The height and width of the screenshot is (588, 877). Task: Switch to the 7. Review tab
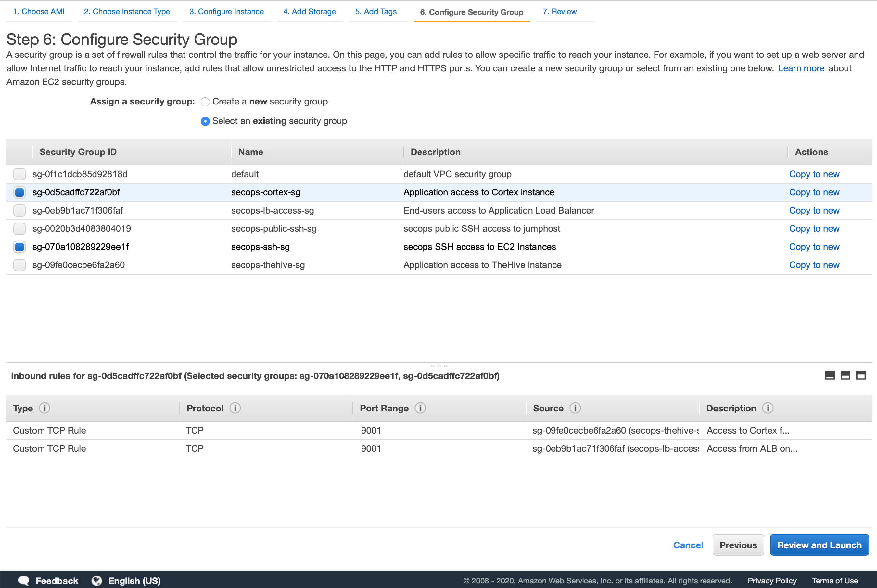pos(560,12)
